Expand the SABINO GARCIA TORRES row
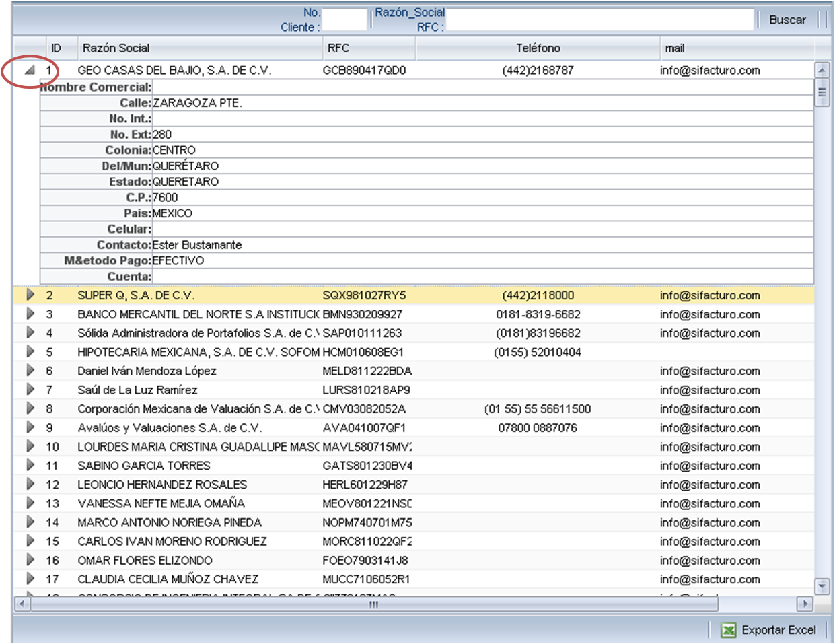The image size is (835, 644). tap(30, 465)
